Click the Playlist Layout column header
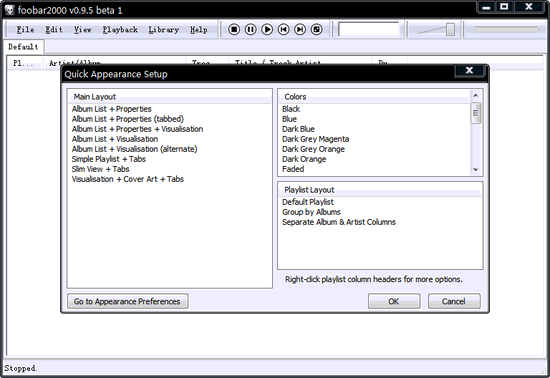This screenshot has width=550, height=378. pos(380,190)
